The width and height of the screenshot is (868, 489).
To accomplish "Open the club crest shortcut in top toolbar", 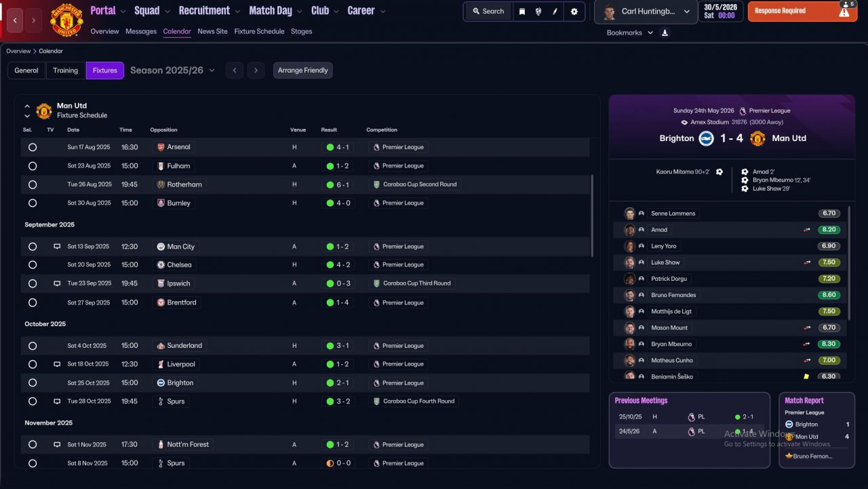I will click(x=538, y=12).
